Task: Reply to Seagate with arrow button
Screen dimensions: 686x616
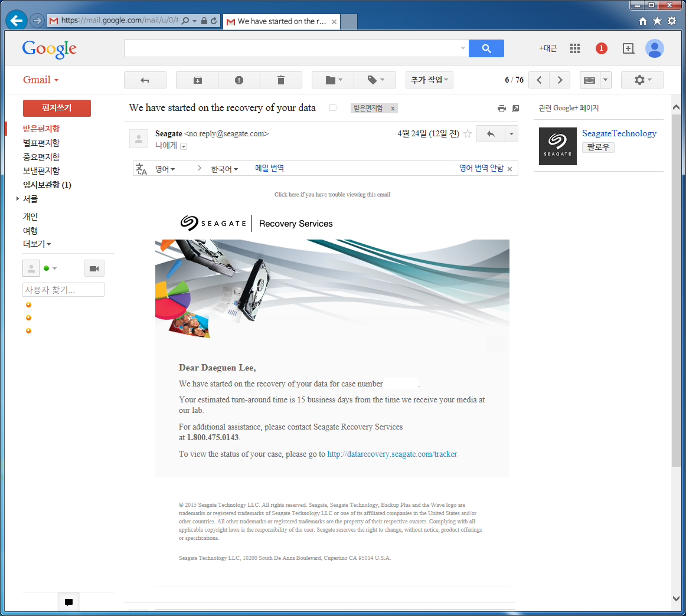Action: pyautogui.click(x=491, y=134)
